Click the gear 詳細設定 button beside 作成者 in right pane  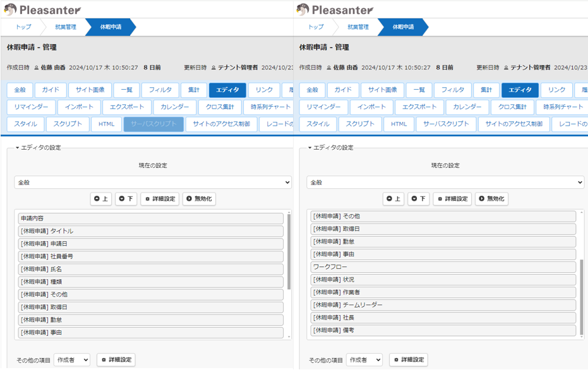408,360
